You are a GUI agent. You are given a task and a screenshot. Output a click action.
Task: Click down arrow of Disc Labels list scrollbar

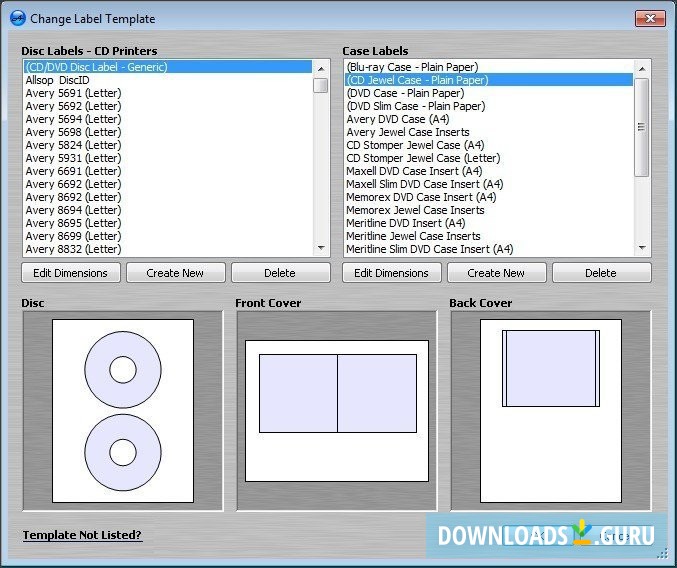pos(321,248)
